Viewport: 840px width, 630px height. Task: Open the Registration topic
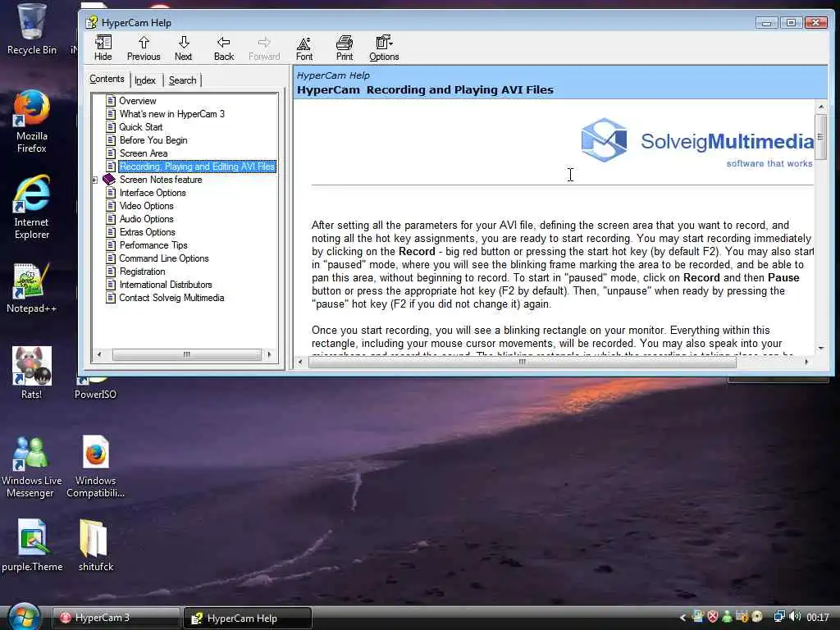tap(142, 271)
